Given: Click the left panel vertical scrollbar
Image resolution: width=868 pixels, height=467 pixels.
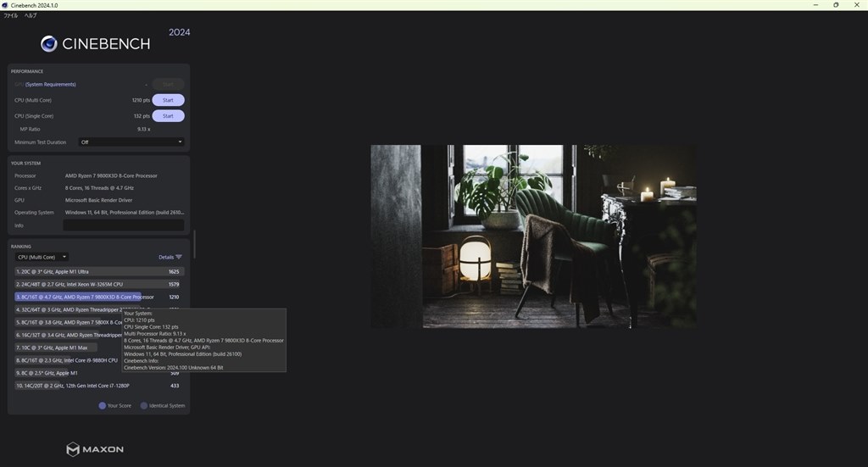Looking at the screenshot, I should click(194, 244).
